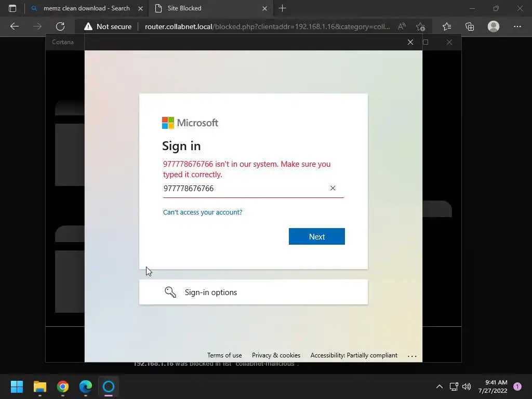Image resolution: width=532 pixels, height=399 pixels.
Task: Click the sign-in field containing 977778676766
Action: pos(253,188)
